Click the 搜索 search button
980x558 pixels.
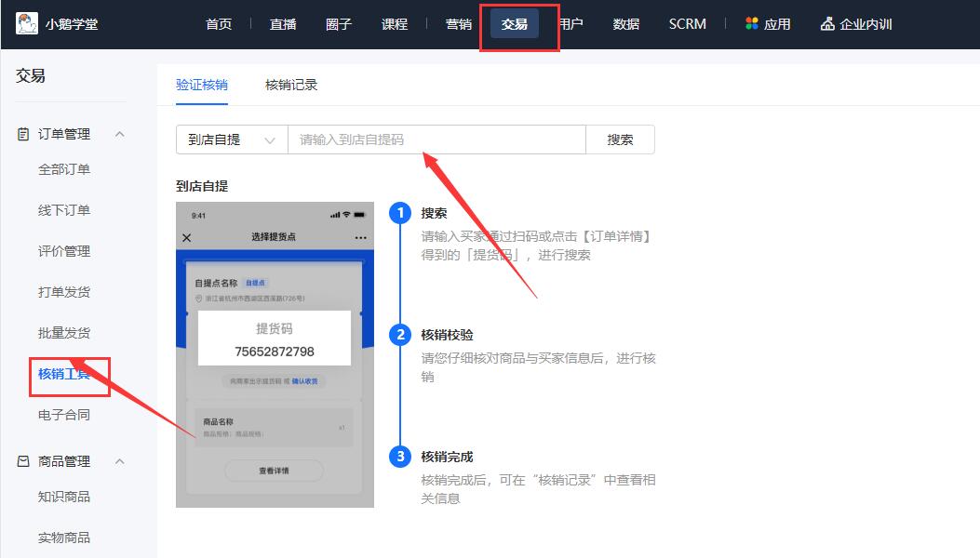coord(620,139)
